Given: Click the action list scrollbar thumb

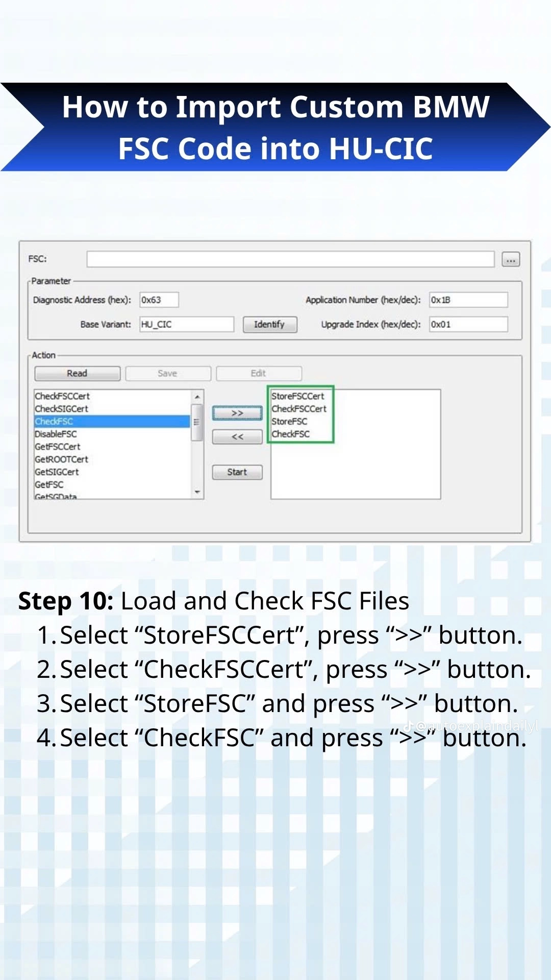Looking at the screenshot, I should click(197, 422).
